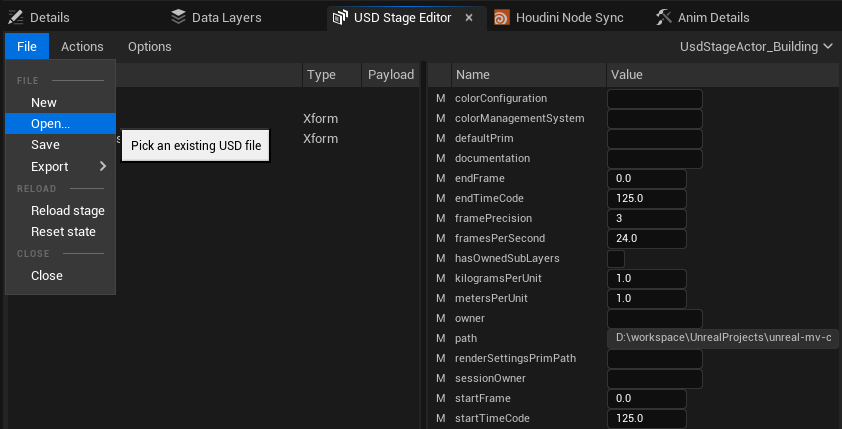Screen dimensions: 842x429
Task: Open the Options menu
Action: (150, 47)
